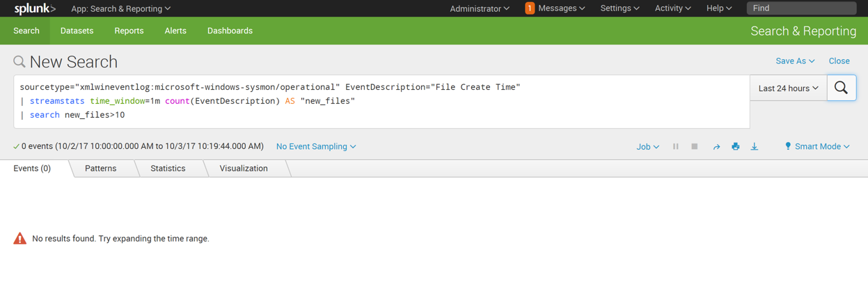Open the Smart Mode dropdown
The width and height of the screenshot is (868, 284).
pos(817,147)
